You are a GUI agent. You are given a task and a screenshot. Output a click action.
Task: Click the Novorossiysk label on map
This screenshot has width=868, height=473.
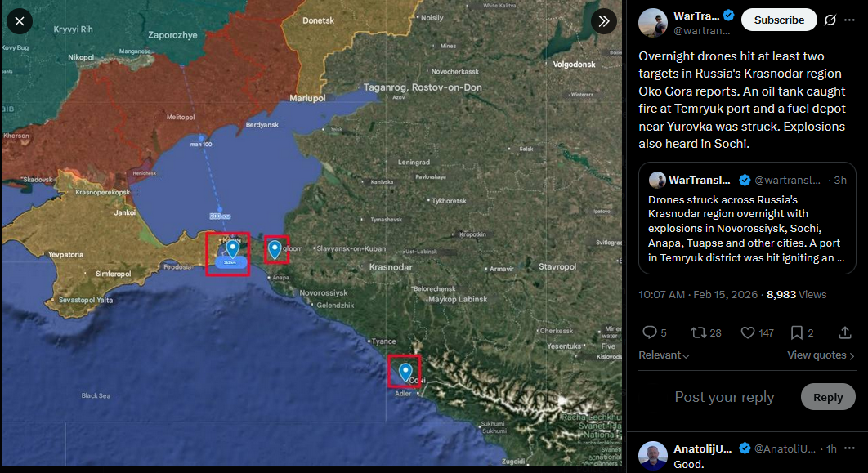click(x=324, y=292)
